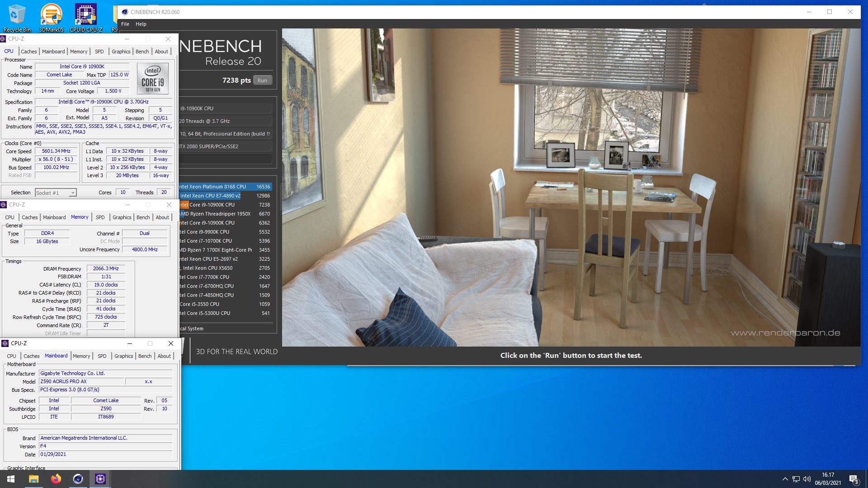Viewport: 868px width, 488px height.
Task: Select About tab in Mainboard CPU-Z window
Action: point(164,356)
